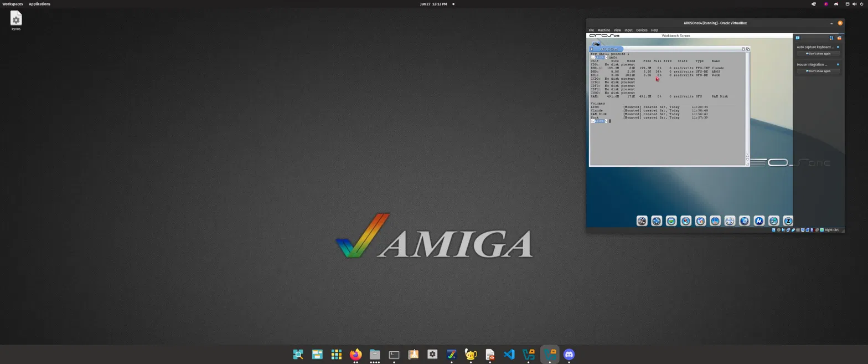Click the speech bubble notification icon in VirtualBox
Viewport: 868px width, 364px height.
tap(798, 38)
